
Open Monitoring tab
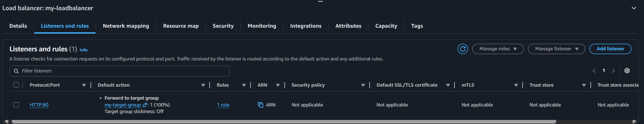pos(262,26)
